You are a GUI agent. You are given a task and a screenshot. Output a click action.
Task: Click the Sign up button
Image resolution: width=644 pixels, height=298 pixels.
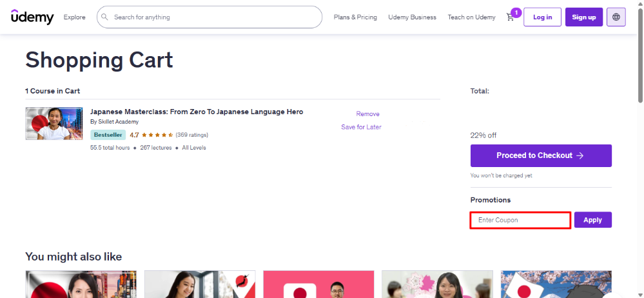click(584, 17)
